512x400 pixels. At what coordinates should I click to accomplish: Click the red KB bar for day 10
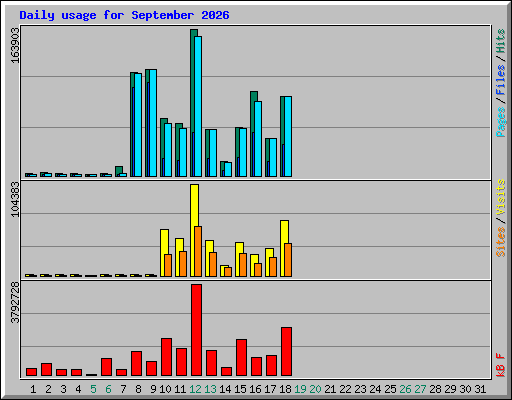click(166, 357)
